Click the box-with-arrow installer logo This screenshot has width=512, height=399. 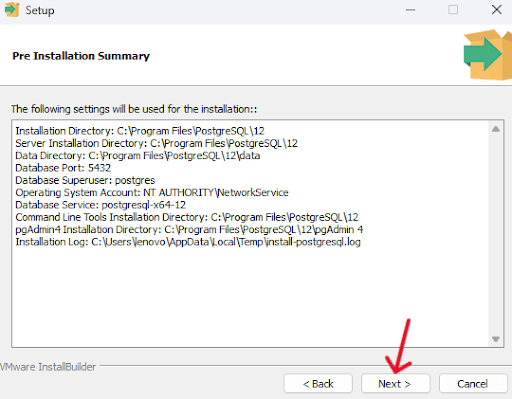click(x=488, y=55)
